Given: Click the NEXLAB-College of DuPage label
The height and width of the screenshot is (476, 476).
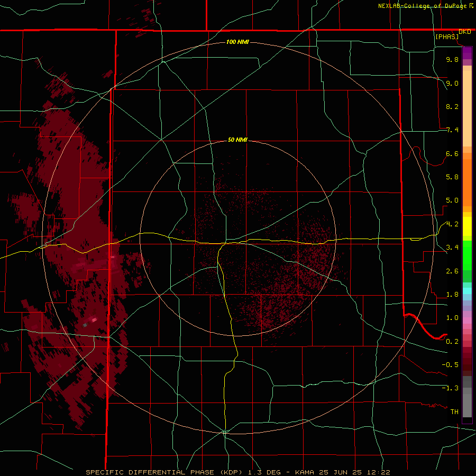Looking at the screenshot, I should coord(422,6).
